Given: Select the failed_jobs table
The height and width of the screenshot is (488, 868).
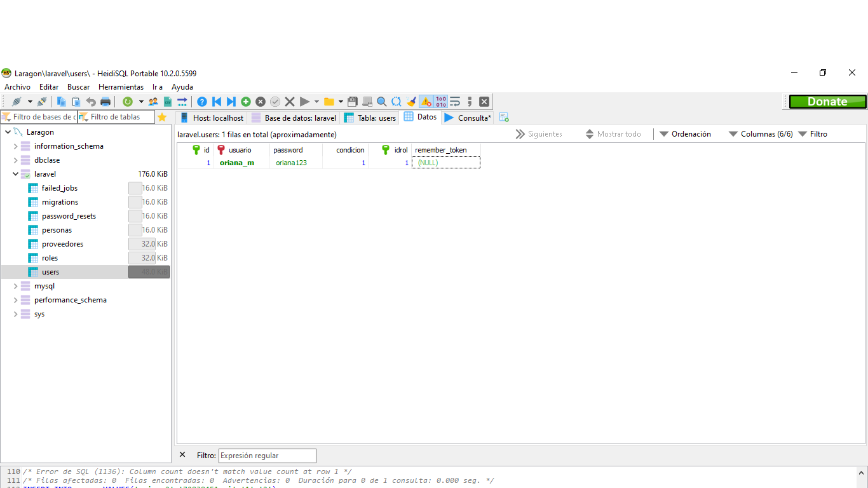Looking at the screenshot, I should coord(60,188).
